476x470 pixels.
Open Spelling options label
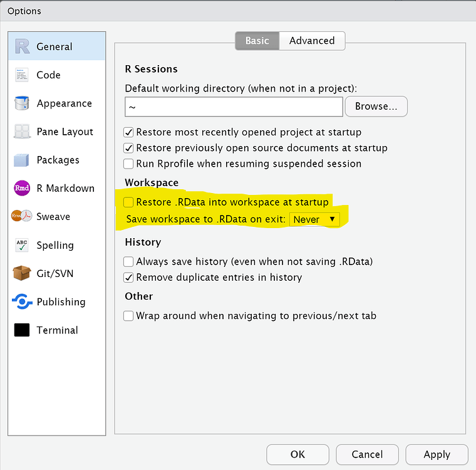click(x=55, y=245)
